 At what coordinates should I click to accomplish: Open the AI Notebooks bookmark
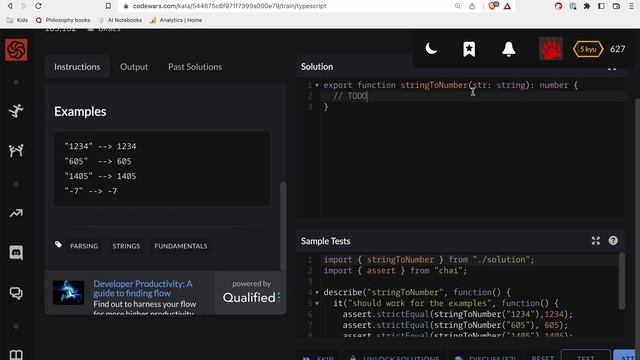pos(120,20)
